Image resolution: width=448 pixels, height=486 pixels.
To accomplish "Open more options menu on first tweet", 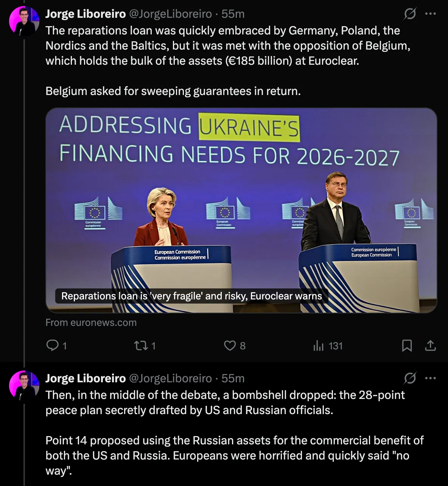I will pos(431,14).
